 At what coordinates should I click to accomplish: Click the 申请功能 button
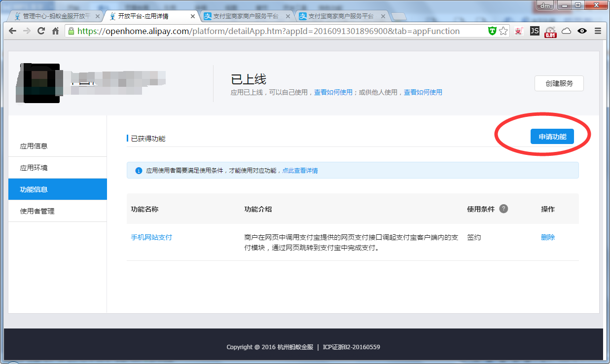552,137
